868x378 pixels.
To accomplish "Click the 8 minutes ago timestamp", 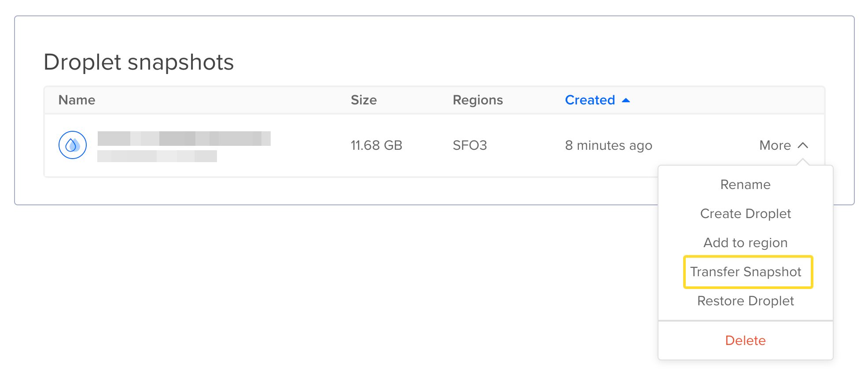I will (x=608, y=145).
